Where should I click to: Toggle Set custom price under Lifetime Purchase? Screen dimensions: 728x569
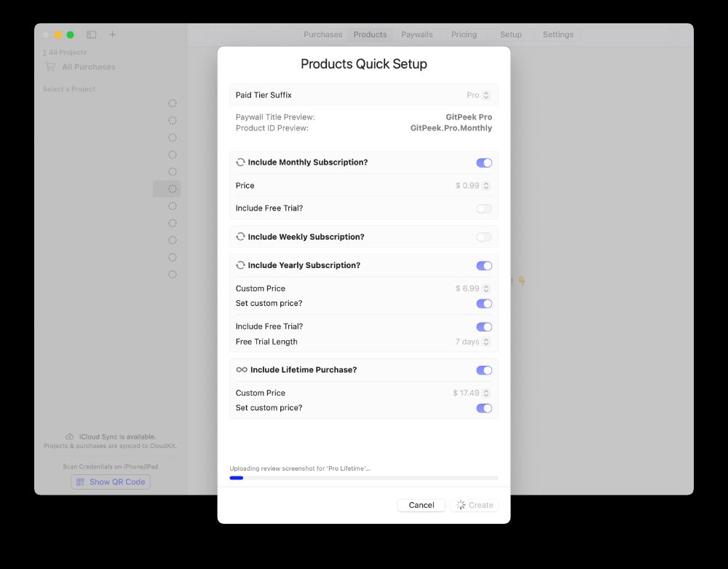coord(484,408)
